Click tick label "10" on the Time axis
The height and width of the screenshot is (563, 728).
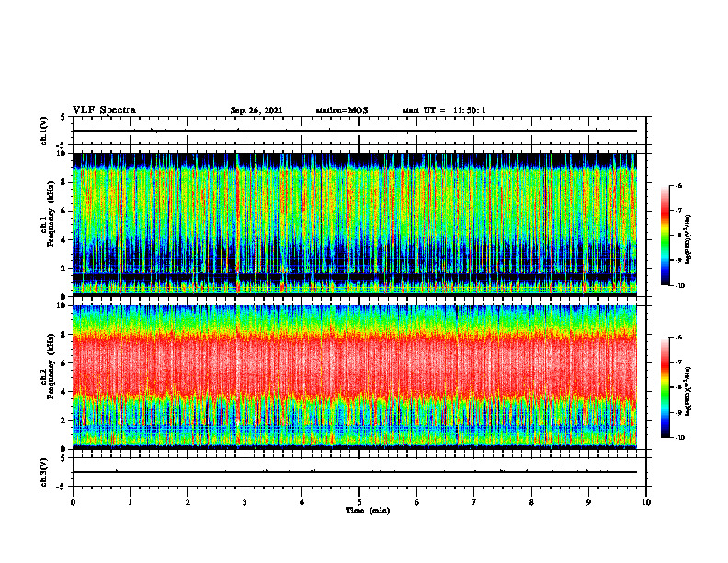tap(646, 502)
